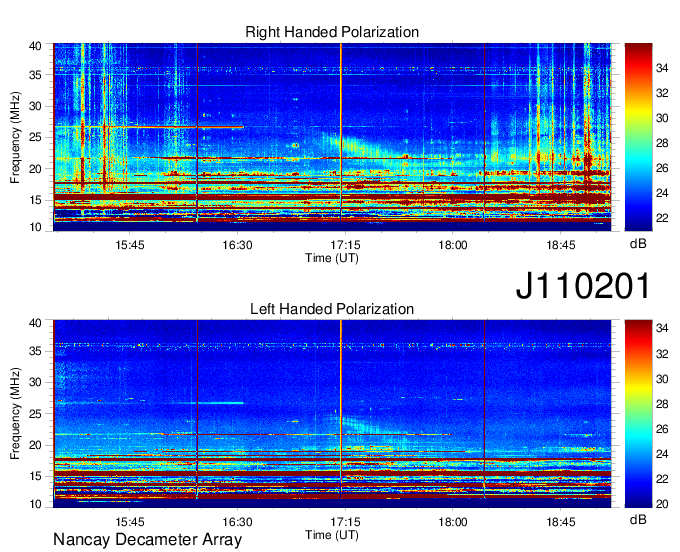Click 24 dB tick on Right Handed color bar
The image size is (680, 552).
click(662, 193)
